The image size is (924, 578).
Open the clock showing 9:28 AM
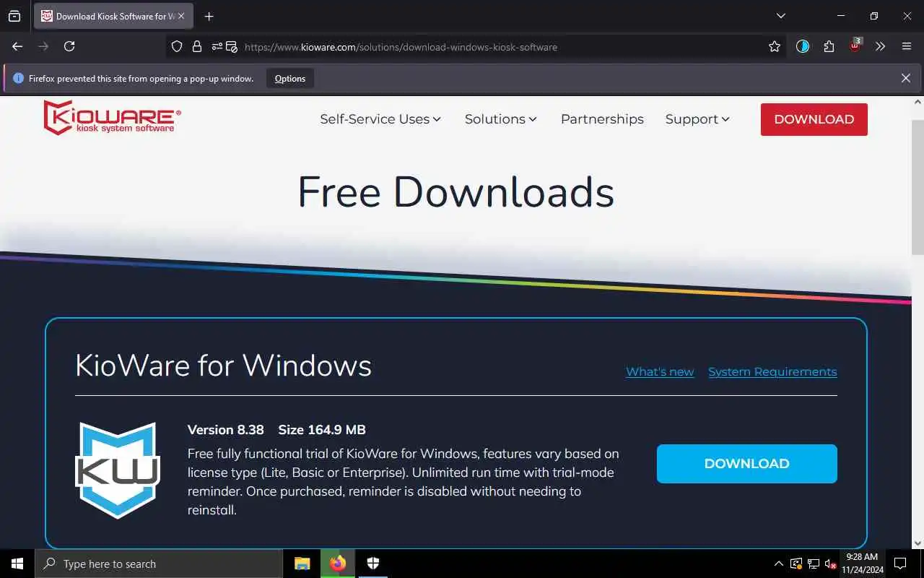863,564
